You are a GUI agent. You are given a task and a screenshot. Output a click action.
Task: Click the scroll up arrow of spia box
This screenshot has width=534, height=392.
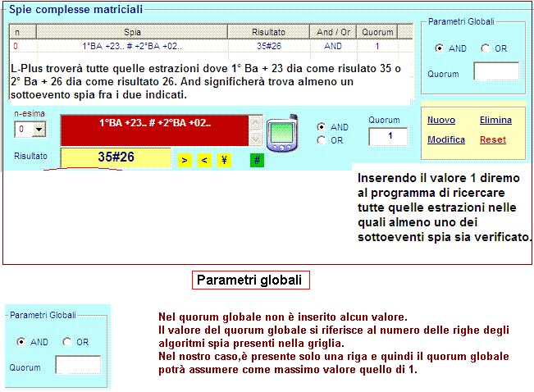click(x=255, y=123)
